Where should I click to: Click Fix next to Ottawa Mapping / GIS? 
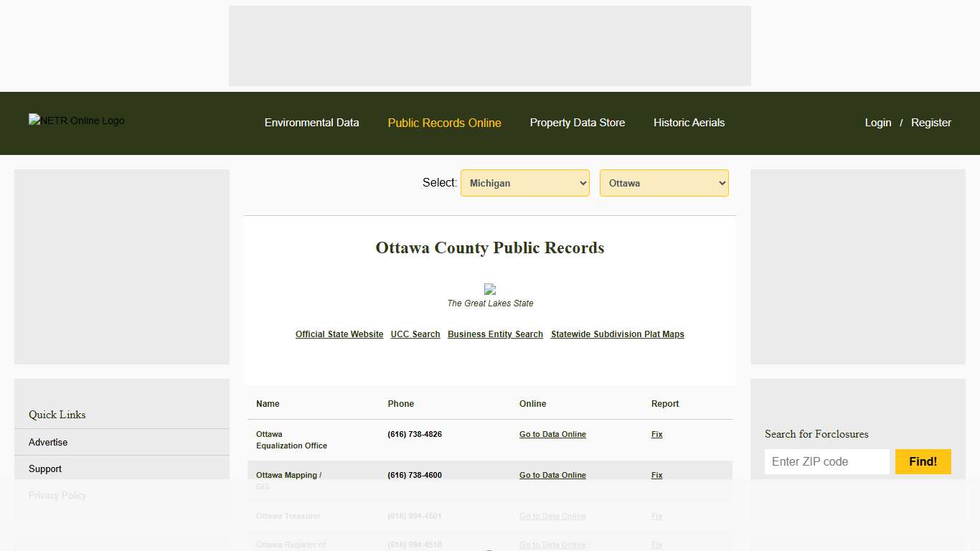(x=656, y=474)
